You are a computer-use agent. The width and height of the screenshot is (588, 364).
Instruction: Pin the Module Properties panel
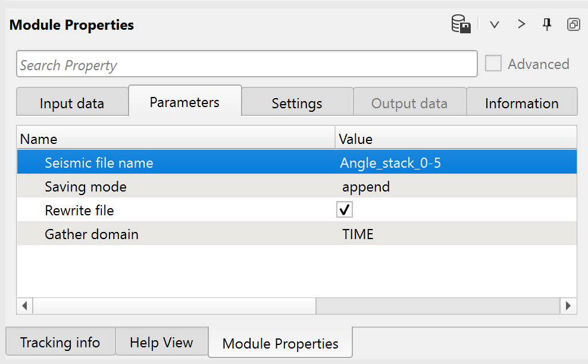pos(547,24)
